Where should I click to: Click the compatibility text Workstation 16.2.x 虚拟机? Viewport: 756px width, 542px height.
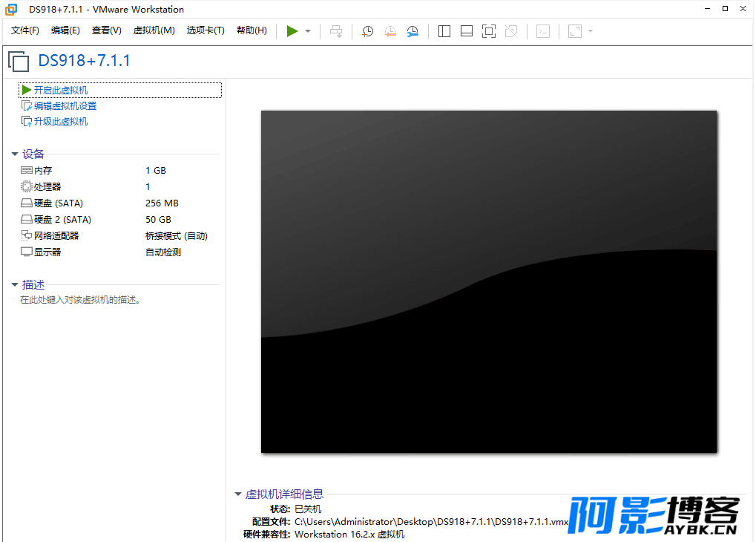(349, 535)
